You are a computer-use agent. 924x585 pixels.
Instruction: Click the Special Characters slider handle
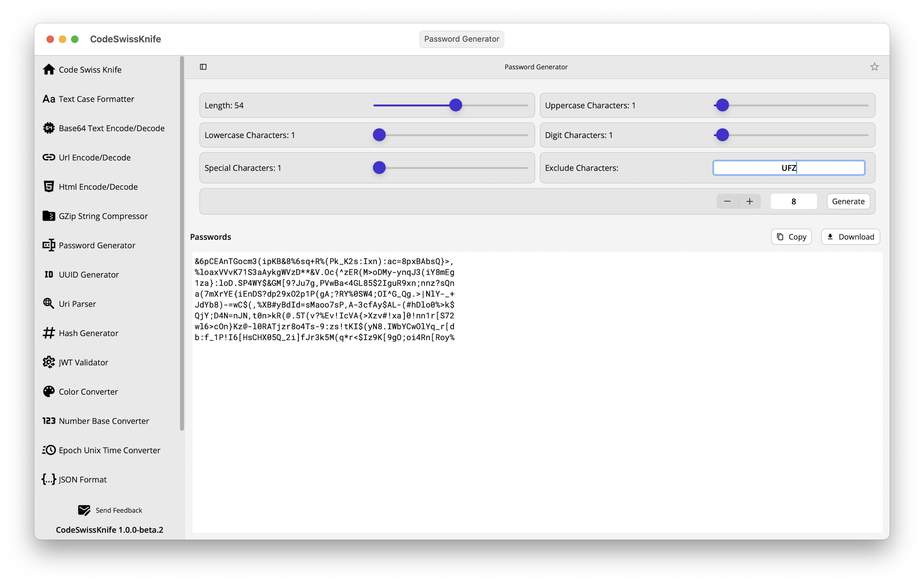(x=379, y=167)
